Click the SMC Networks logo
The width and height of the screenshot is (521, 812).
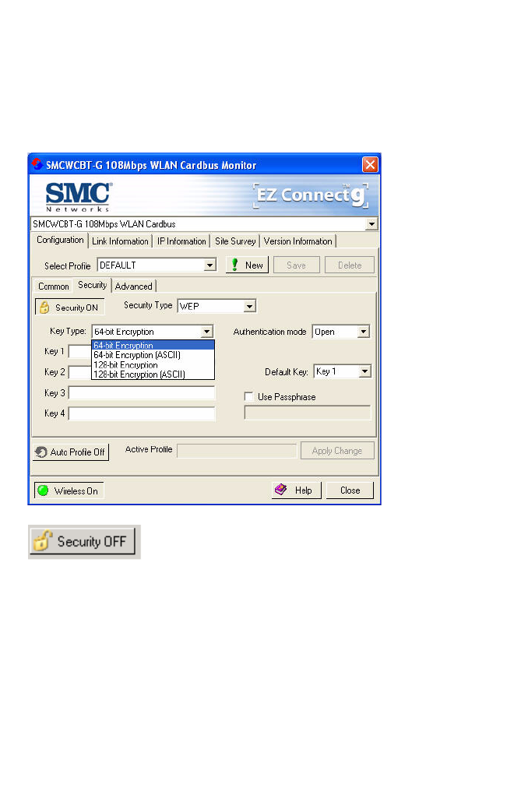tap(78, 197)
